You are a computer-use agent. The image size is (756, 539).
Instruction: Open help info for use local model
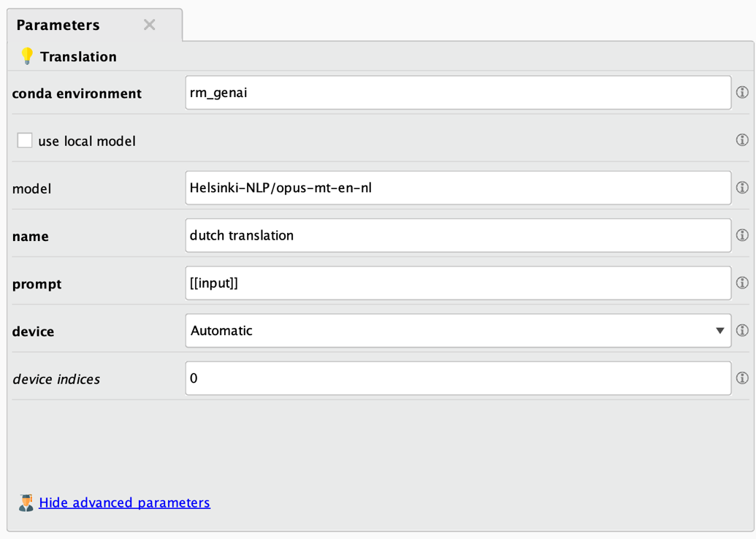click(x=742, y=139)
